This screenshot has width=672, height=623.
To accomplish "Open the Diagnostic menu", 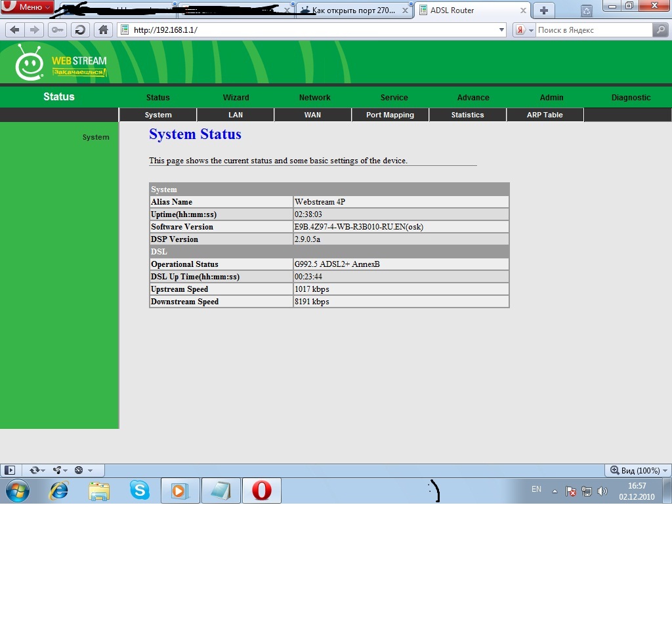I will point(631,98).
